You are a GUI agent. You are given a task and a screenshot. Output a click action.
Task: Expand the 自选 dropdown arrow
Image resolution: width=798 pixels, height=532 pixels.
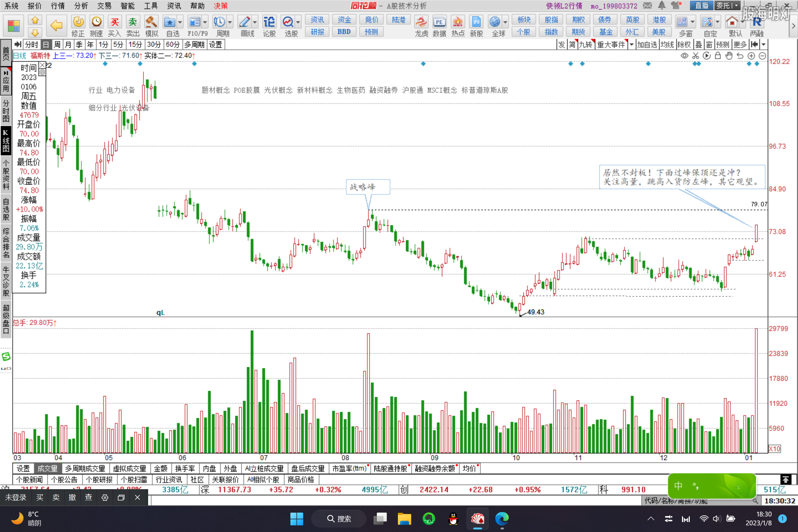tap(180, 22)
